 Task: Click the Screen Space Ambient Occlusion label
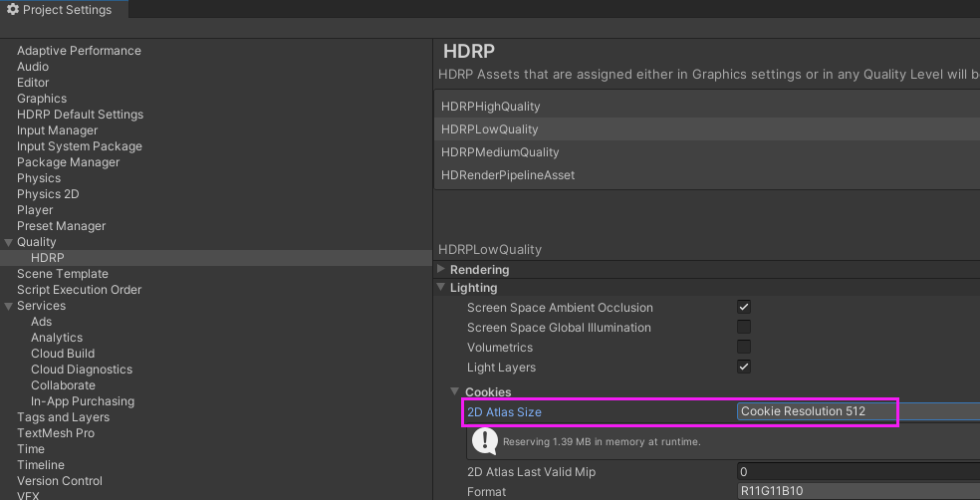click(x=560, y=308)
